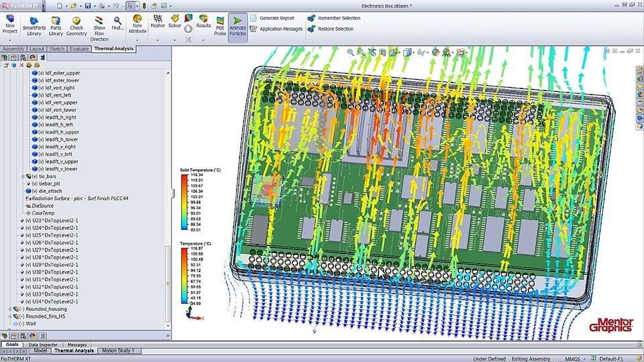Click the U27^DxTopLevel2-1 check mark
The image size is (644, 362).
pos(22,250)
